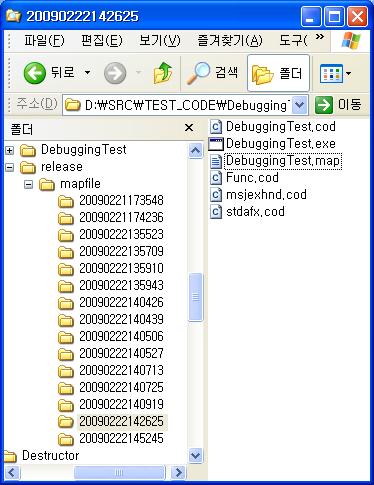Open the Search (검색) magnifier button
374x485 pixels.
[x=212, y=73]
